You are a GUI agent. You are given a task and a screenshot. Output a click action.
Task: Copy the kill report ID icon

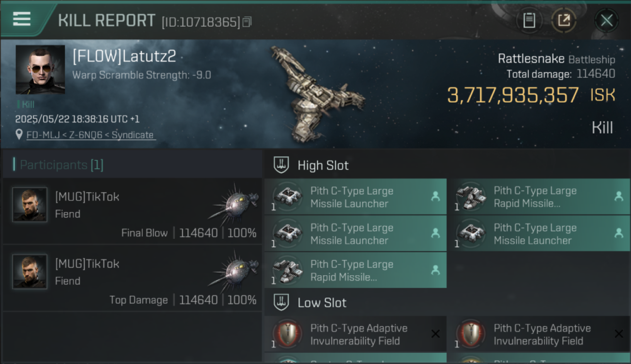point(247,22)
